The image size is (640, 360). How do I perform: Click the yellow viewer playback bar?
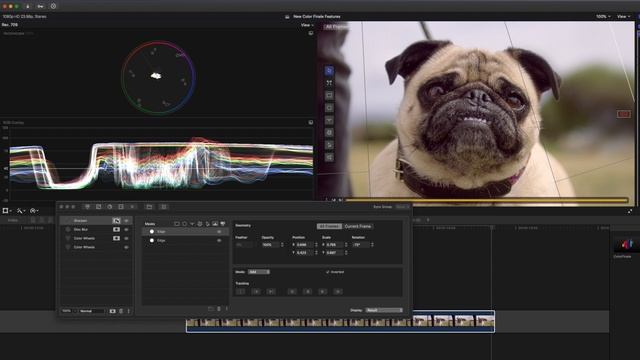486,200
